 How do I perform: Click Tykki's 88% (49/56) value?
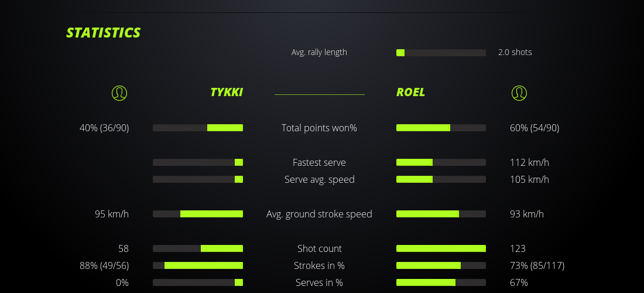[x=104, y=265]
